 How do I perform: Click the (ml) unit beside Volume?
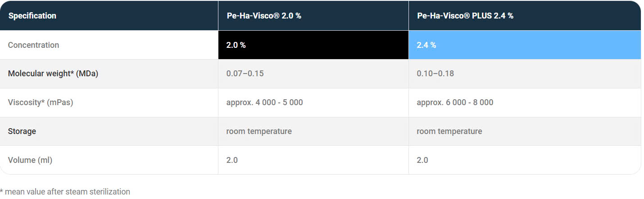click(44, 160)
